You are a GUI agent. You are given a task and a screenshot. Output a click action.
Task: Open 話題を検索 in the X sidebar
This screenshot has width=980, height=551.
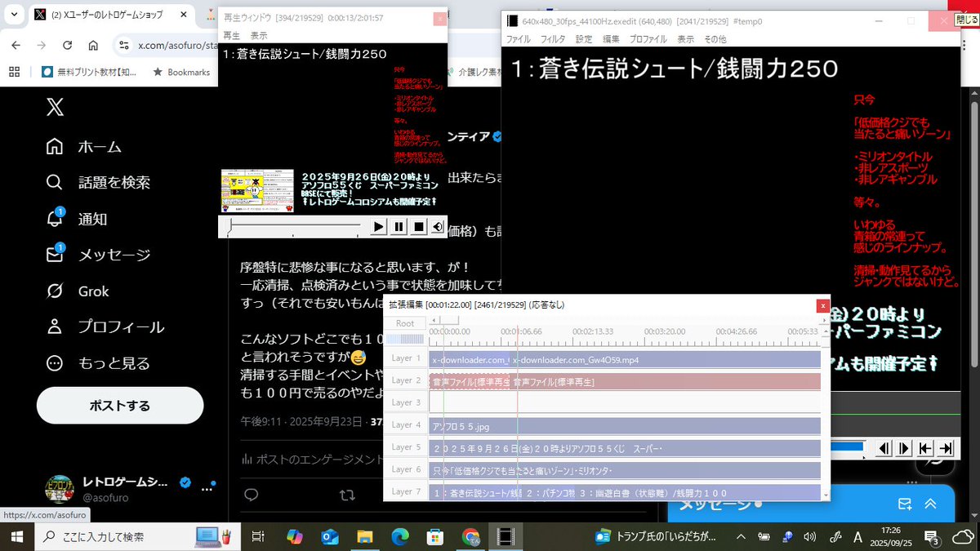coord(98,183)
